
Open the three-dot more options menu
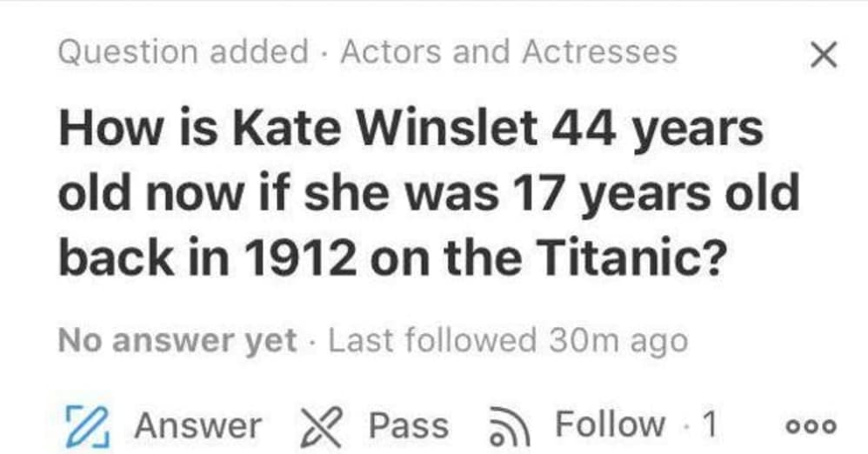tap(811, 427)
